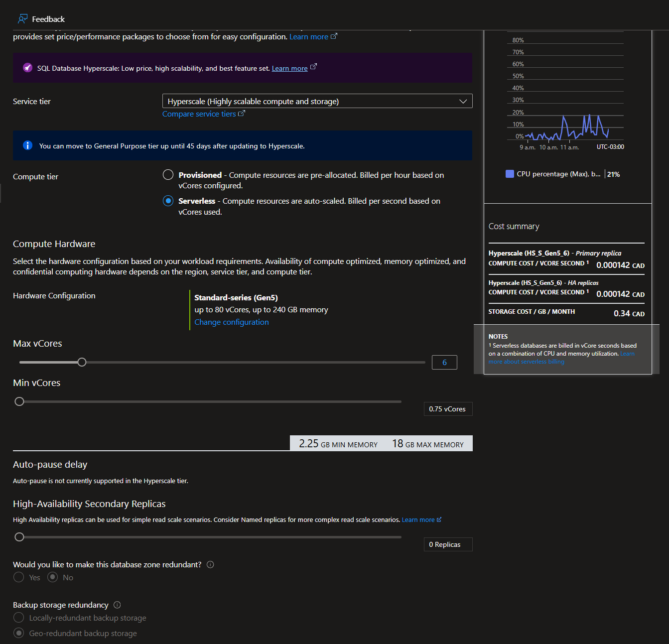
Task: Choose Locally-redundant backup storage option
Action: (19, 618)
